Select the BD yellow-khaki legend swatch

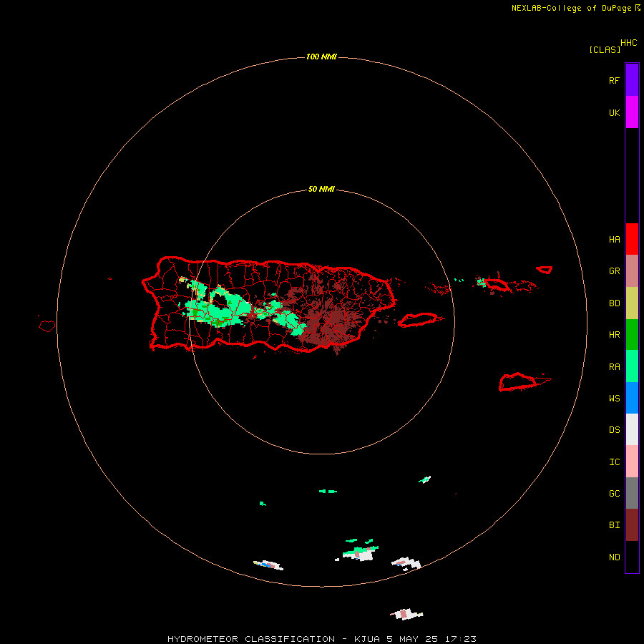(632, 303)
